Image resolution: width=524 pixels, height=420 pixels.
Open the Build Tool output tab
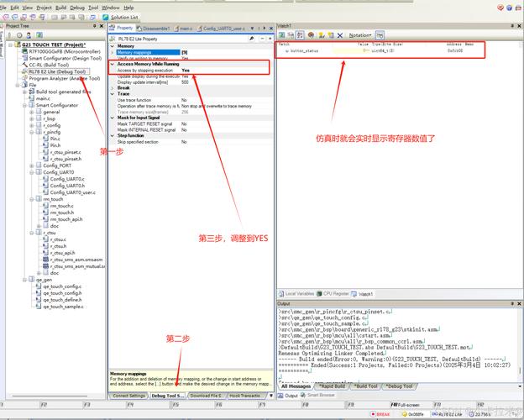365,386
